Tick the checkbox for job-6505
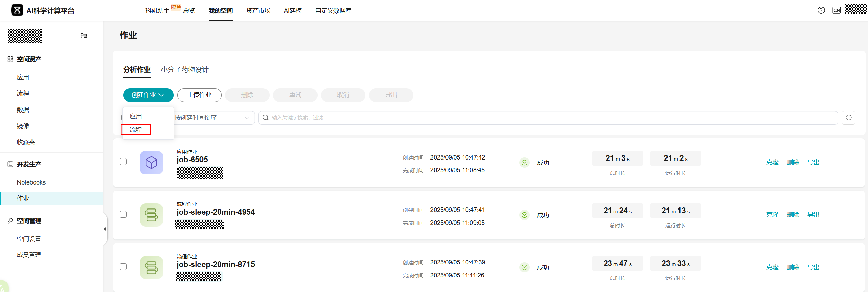This screenshot has height=292, width=868. tap(123, 162)
